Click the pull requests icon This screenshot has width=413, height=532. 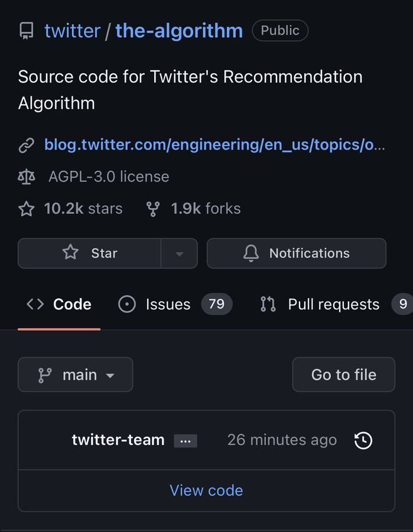coord(268,304)
